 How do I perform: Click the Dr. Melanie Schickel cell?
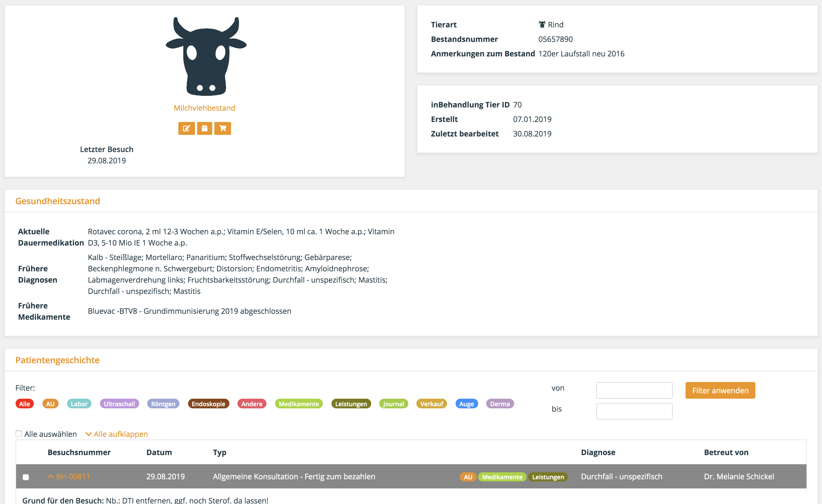click(x=739, y=477)
